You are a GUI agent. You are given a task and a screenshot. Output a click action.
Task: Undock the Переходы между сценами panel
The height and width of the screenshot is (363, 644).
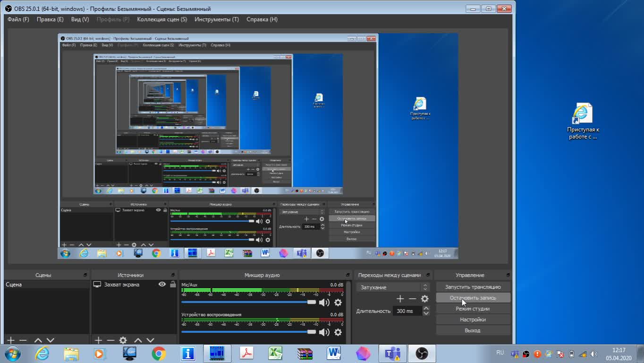(428, 275)
